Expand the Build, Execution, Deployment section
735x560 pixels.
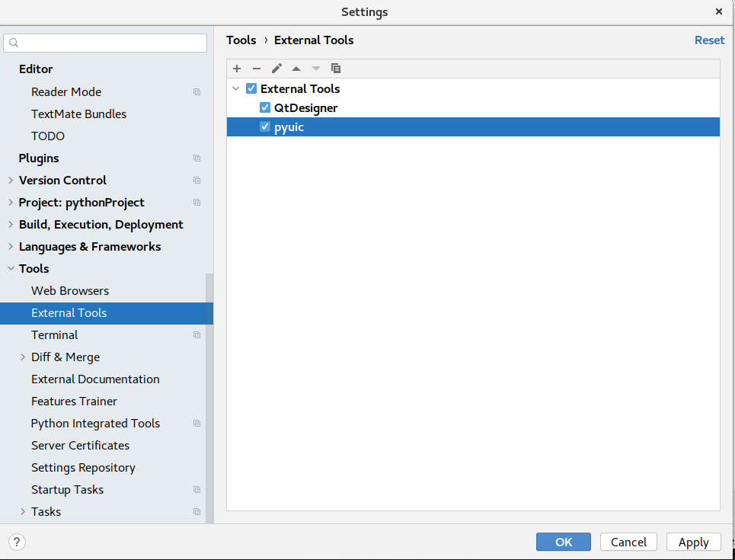11,224
